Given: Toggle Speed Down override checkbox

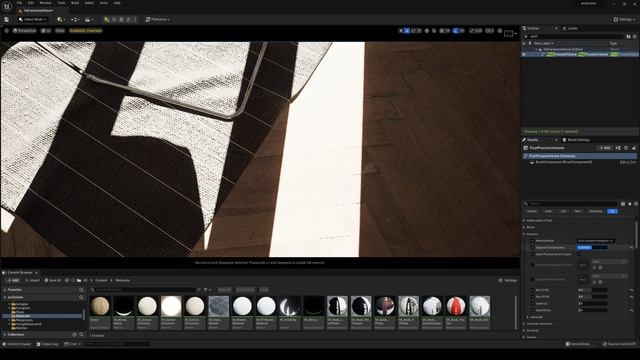Looking at the screenshot, I should click(532, 310).
